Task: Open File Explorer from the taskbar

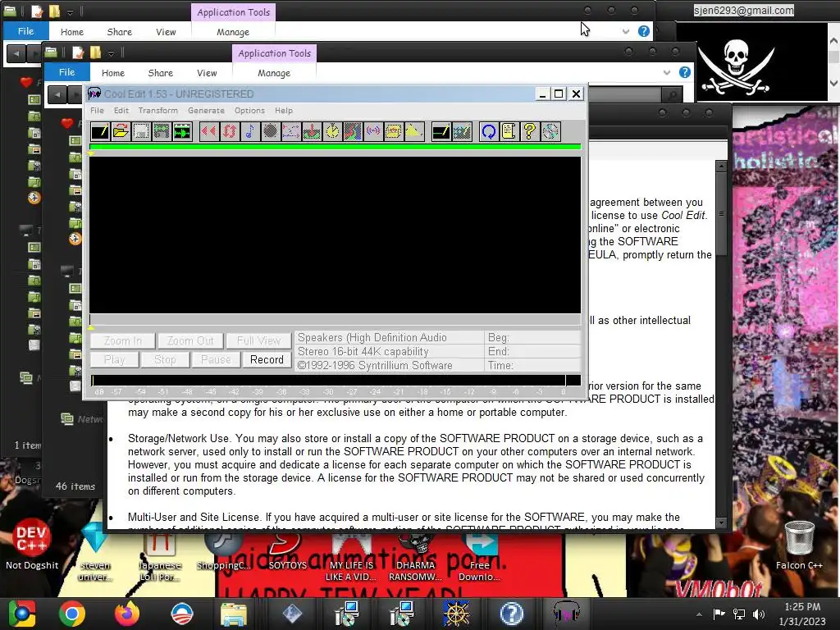Action: [234, 614]
